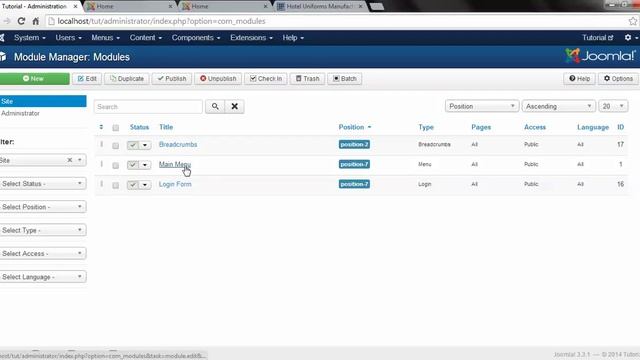Open the Ascending order dropdown
The width and height of the screenshot is (640, 360).
[x=558, y=106]
